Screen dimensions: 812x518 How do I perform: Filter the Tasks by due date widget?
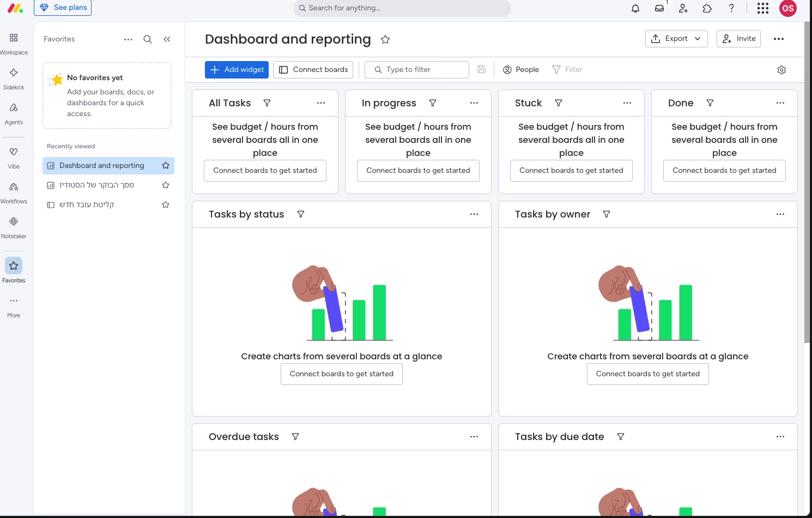point(621,437)
